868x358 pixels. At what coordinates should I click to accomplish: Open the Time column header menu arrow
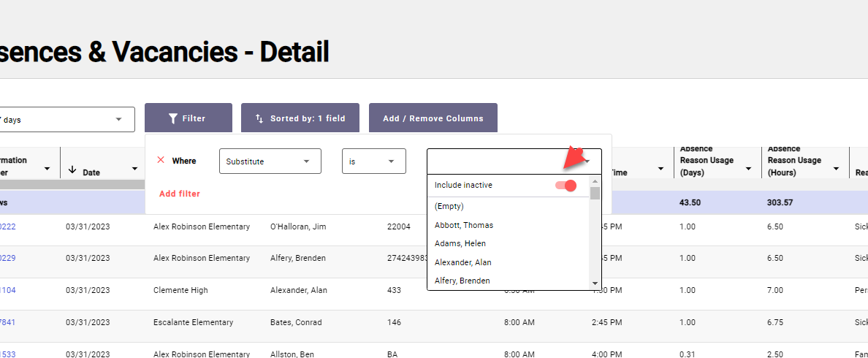point(660,169)
